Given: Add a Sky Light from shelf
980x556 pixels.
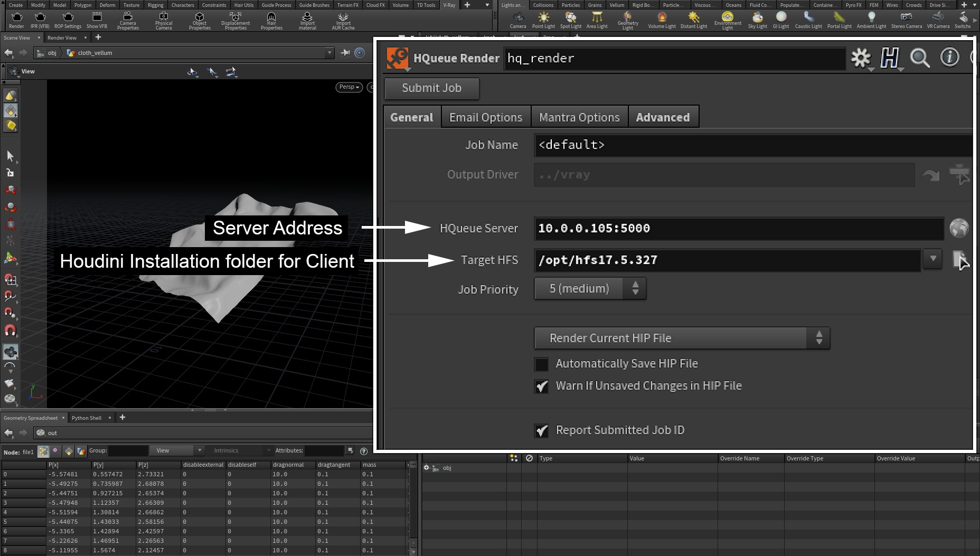Looking at the screenshot, I should pos(757,21).
